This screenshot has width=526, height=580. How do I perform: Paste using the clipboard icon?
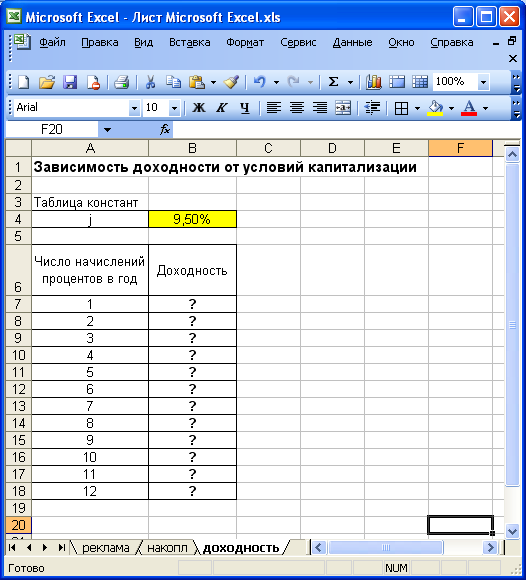tap(197, 82)
